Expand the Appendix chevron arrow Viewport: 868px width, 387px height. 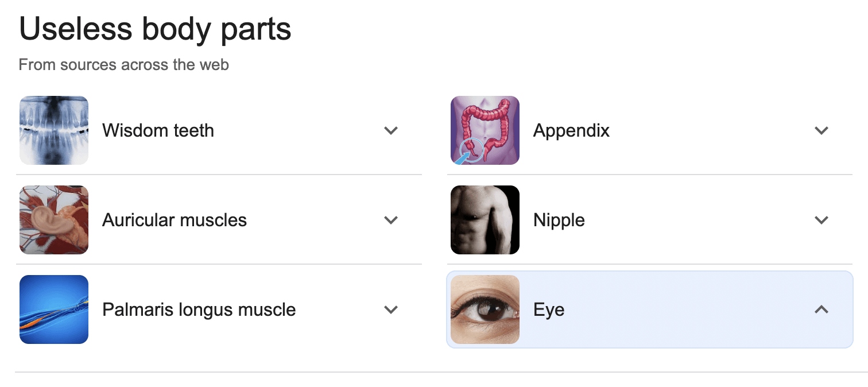(x=821, y=130)
